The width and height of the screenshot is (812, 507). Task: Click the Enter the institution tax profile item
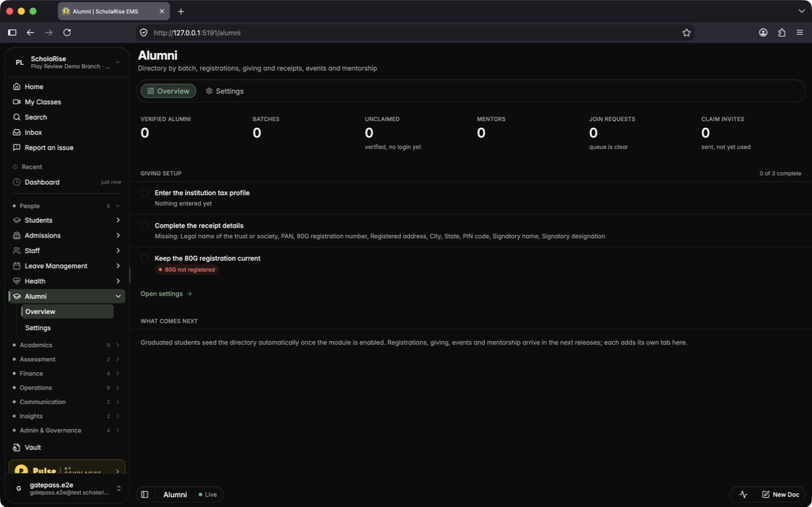pyautogui.click(x=202, y=193)
